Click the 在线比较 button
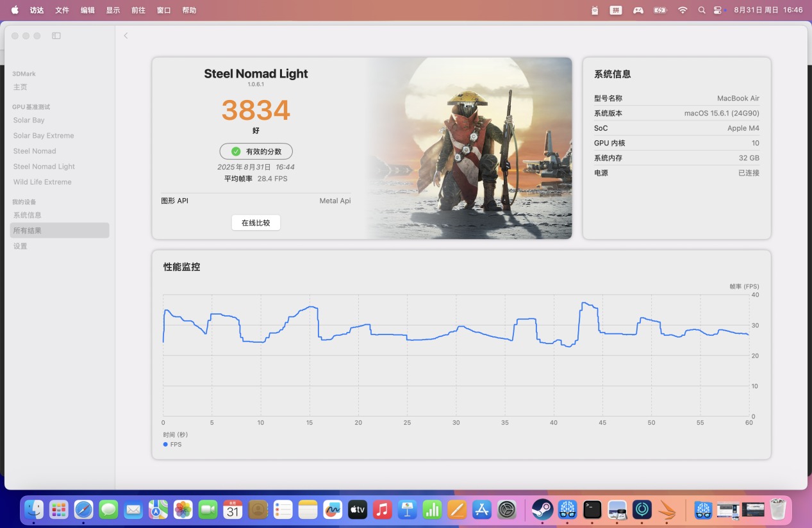 tap(256, 222)
